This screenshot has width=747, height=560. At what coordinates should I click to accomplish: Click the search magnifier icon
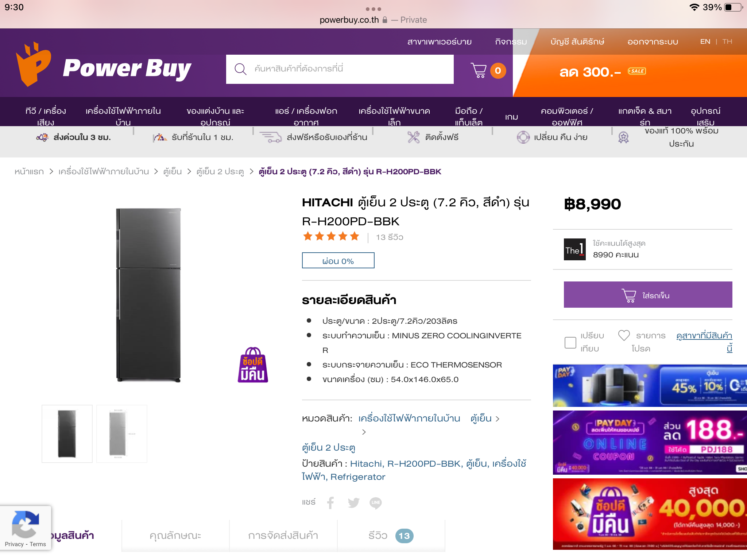[x=240, y=69]
